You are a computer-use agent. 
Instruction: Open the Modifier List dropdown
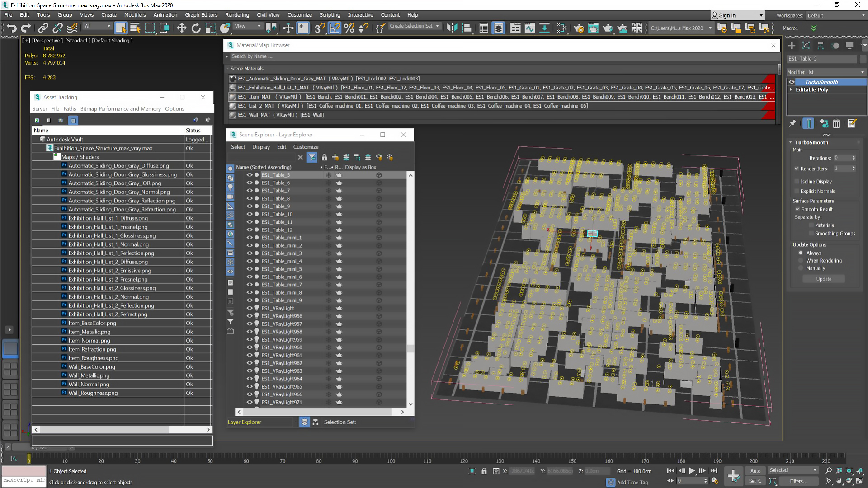(826, 72)
